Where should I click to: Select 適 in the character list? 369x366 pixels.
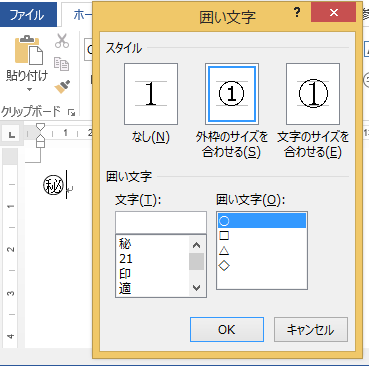point(152,288)
